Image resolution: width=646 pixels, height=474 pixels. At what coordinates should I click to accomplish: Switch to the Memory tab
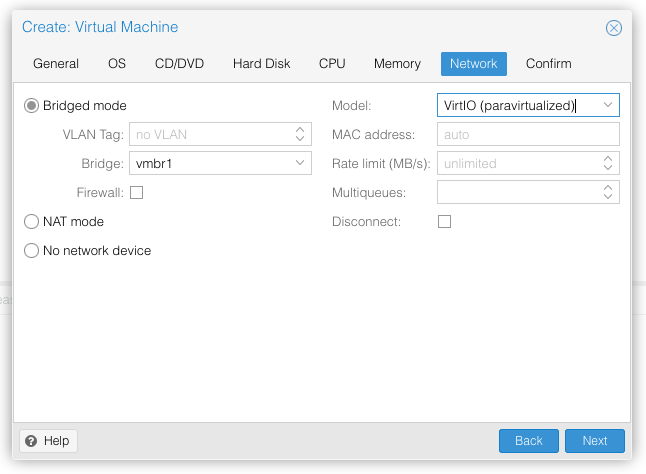coord(397,64)
